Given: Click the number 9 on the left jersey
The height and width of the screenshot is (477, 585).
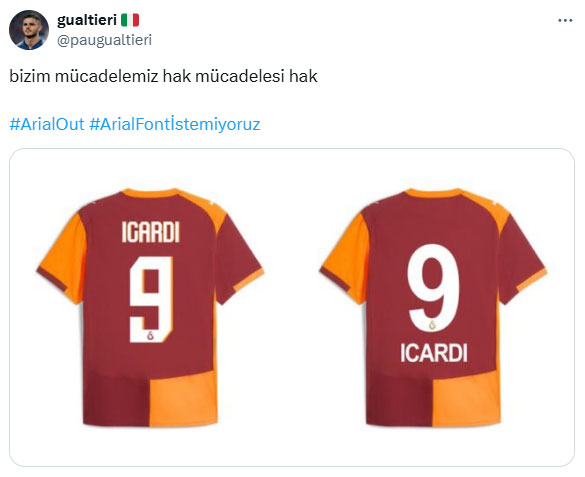Looking at the screenshot, I should (x=151, y=299).
